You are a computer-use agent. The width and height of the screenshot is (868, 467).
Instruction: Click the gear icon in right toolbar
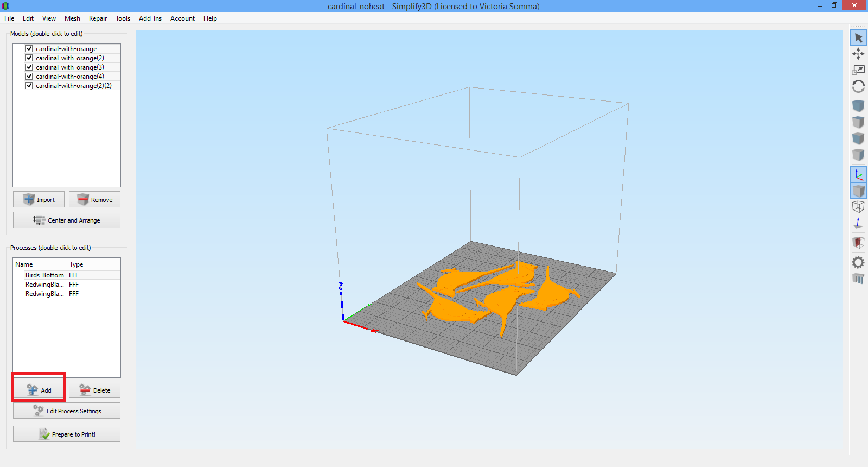tap(858, 262)
